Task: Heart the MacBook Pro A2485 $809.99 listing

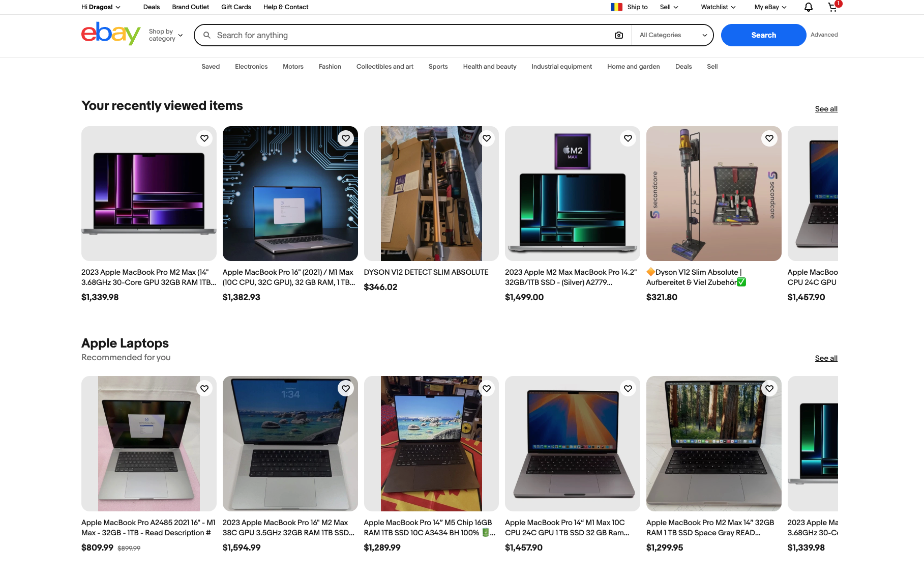Action: pyautogui.click(x=204, y=389)
